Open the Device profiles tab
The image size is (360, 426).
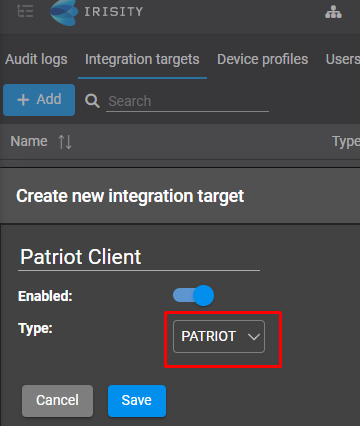click(263, 59)
